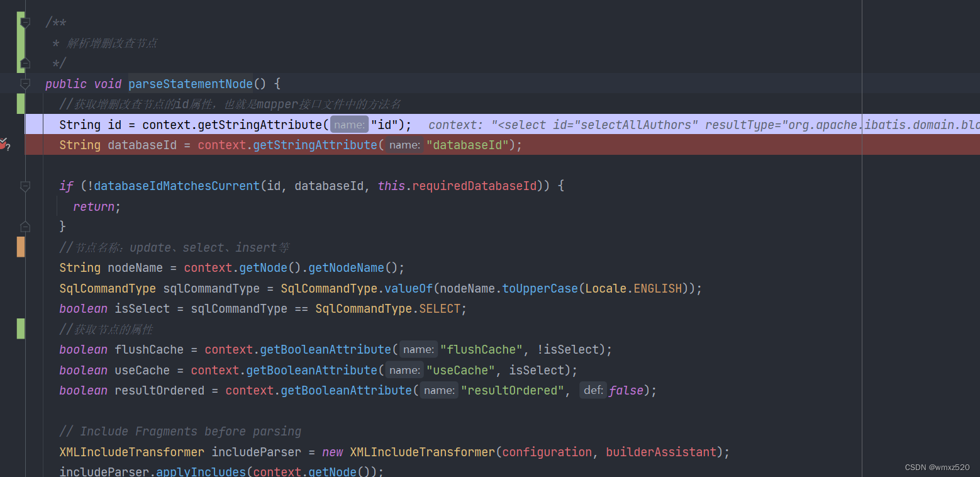
Task: Click the Include Fragments before parsing comment
Action: [x=181, y=431]
